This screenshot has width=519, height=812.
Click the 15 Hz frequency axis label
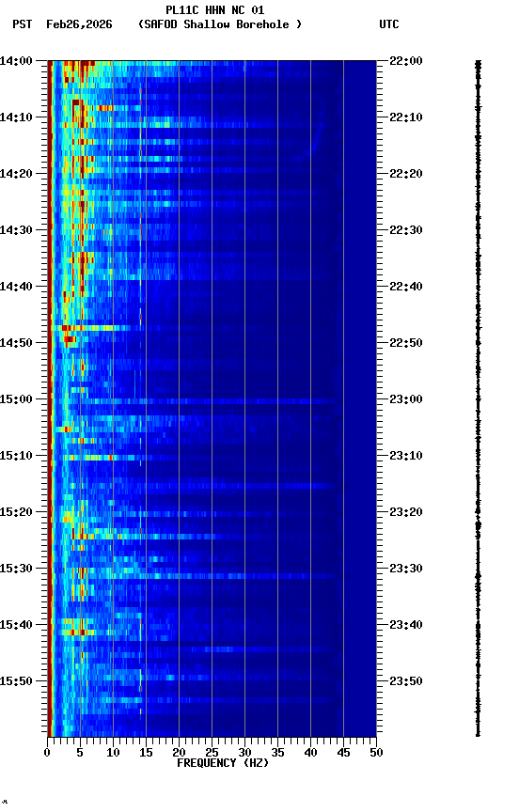point(146,753)
